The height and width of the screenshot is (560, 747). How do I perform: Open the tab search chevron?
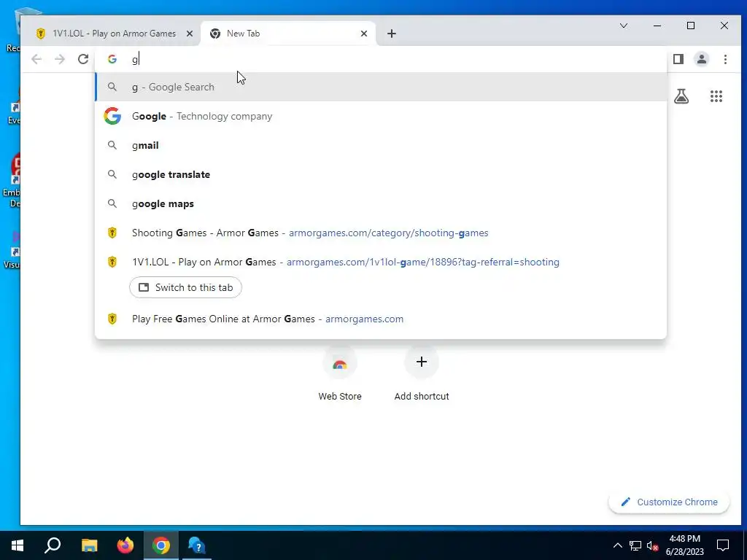[x=623, y=26]
